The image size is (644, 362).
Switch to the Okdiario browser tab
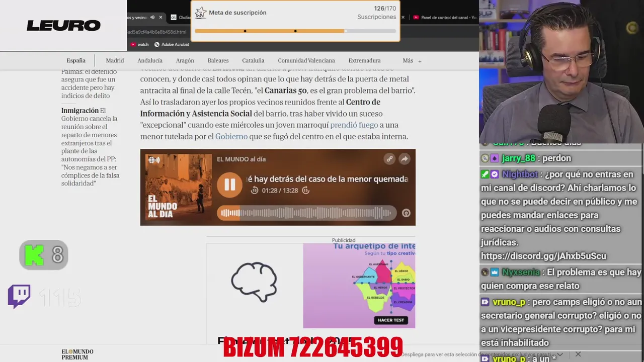(x=180, y=17)
